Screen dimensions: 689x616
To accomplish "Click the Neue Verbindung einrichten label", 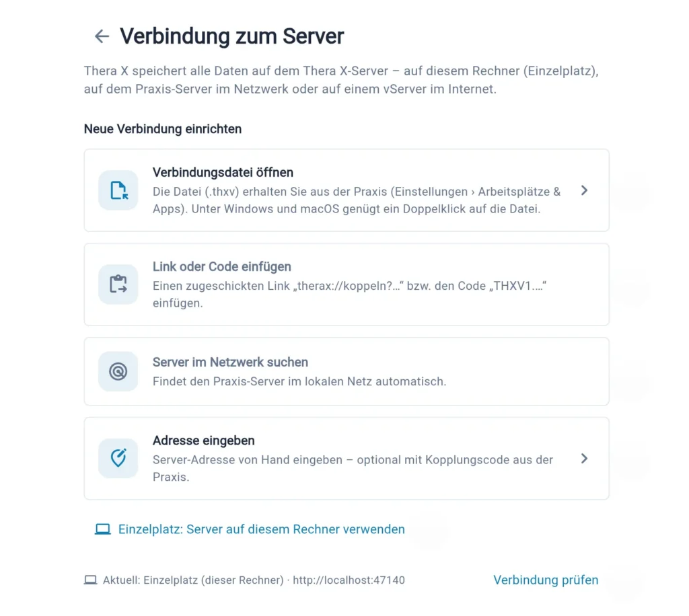I will click(163, 129).
